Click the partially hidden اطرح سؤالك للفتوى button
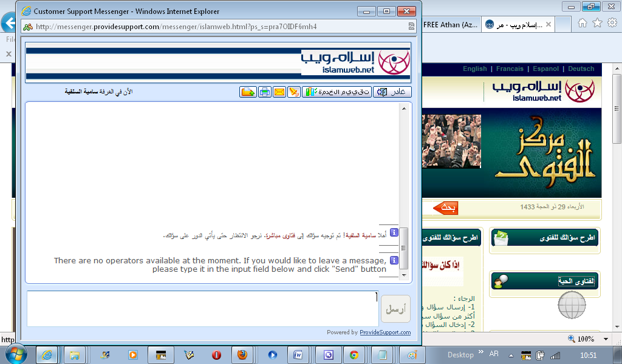622x364 pixels. [451, 238]
